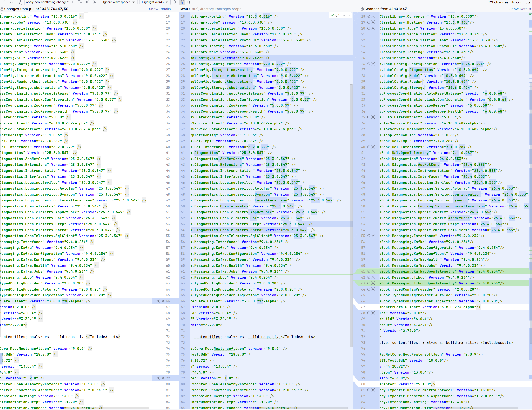Open diff settings gear icon
Viewport: 532px width, 410px height.
189,2
